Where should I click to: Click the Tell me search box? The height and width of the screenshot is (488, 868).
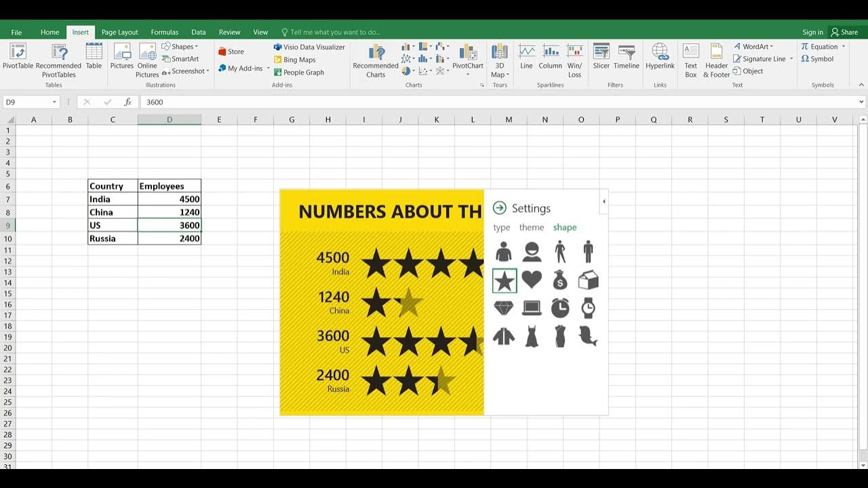coord(335,32)
